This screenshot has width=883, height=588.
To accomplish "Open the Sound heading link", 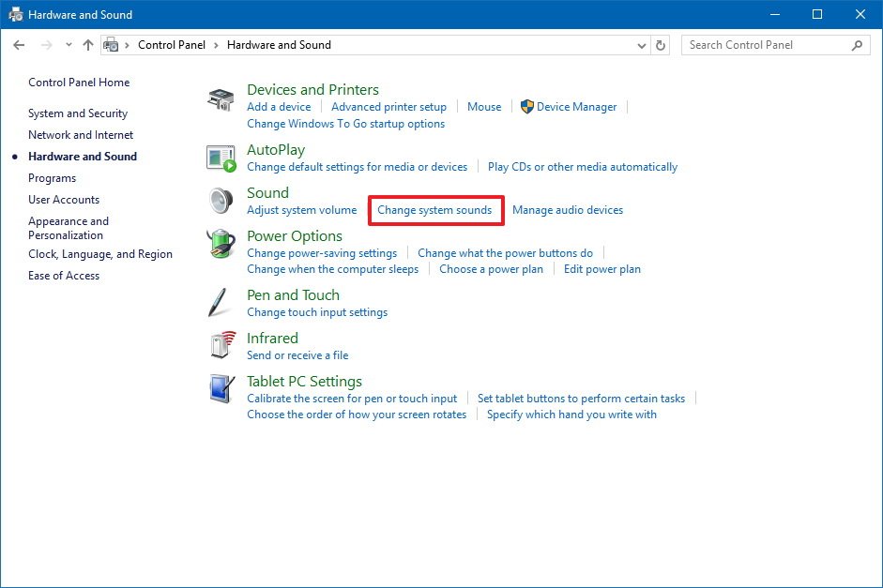I will click(267, 192).
